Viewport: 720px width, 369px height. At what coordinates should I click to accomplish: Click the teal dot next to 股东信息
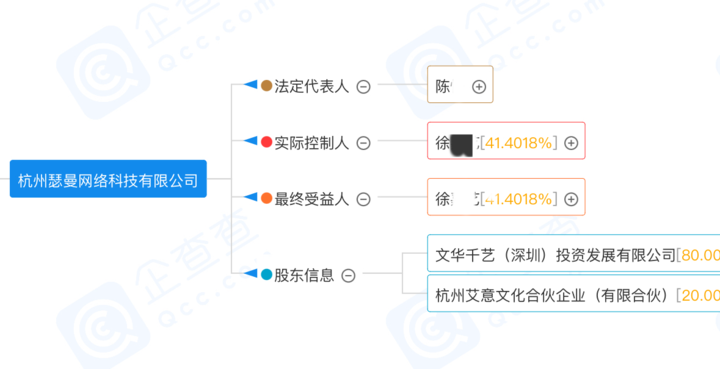(267, 274)
